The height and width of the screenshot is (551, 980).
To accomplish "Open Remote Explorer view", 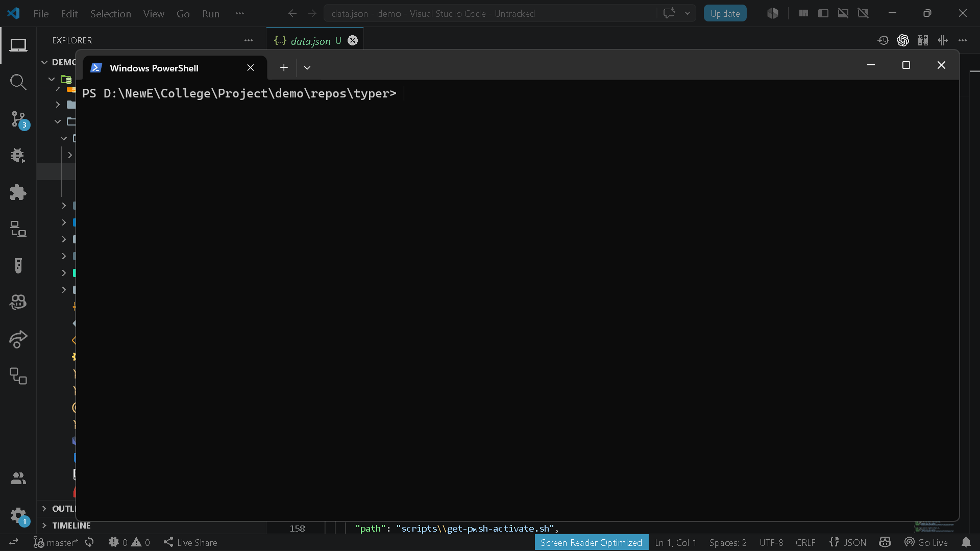I will pos(18,229).
